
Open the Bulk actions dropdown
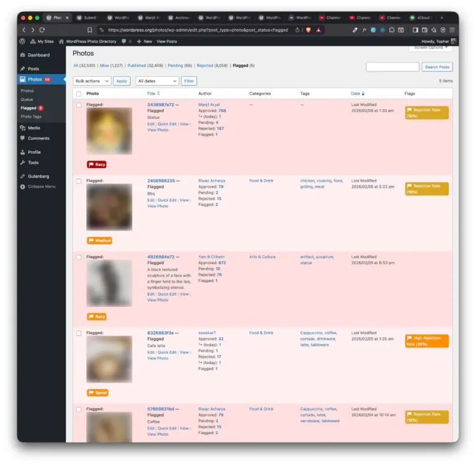(92, 81)
